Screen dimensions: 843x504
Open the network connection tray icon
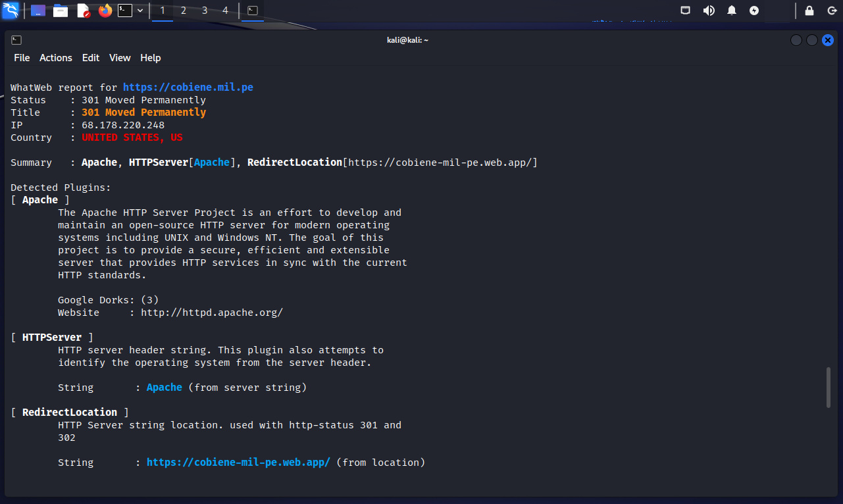(x=685, y=11)
